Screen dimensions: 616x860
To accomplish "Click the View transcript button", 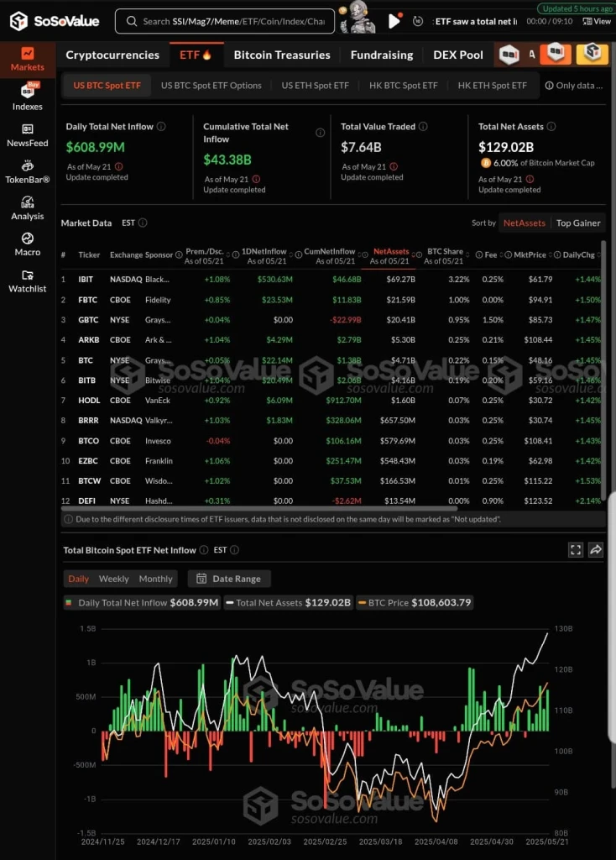I will coord(597,21).
